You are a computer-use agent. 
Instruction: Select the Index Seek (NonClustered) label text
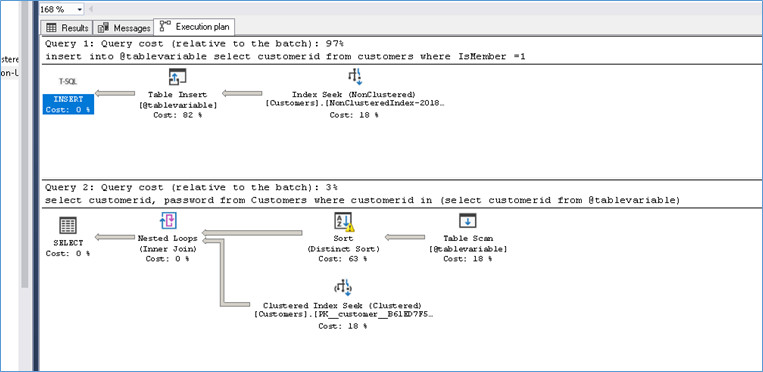click(353, 94)
